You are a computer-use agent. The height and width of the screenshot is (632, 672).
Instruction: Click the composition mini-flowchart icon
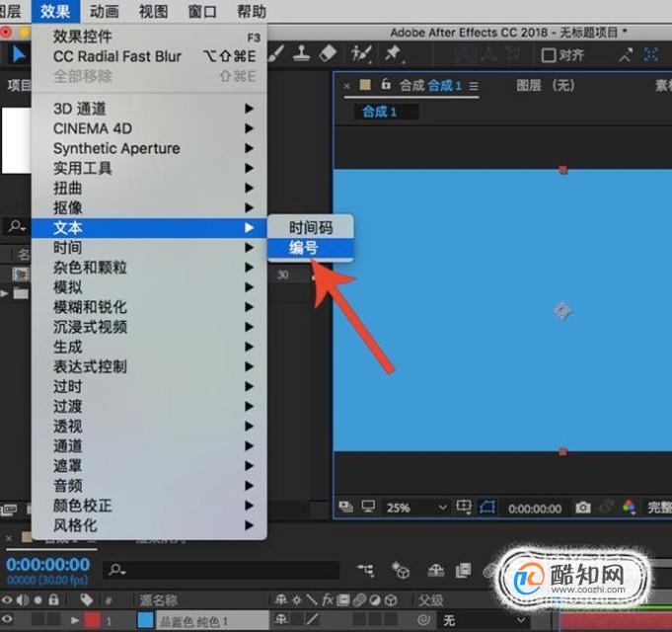coord(365,570)
